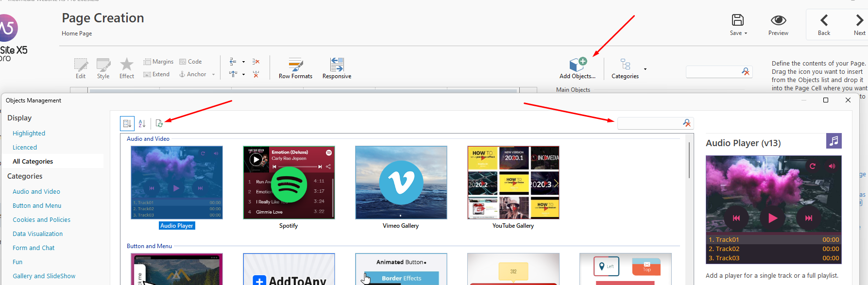Open Cookies and Policies category
The width and height of the screenshot is (868, 285).
41,219
